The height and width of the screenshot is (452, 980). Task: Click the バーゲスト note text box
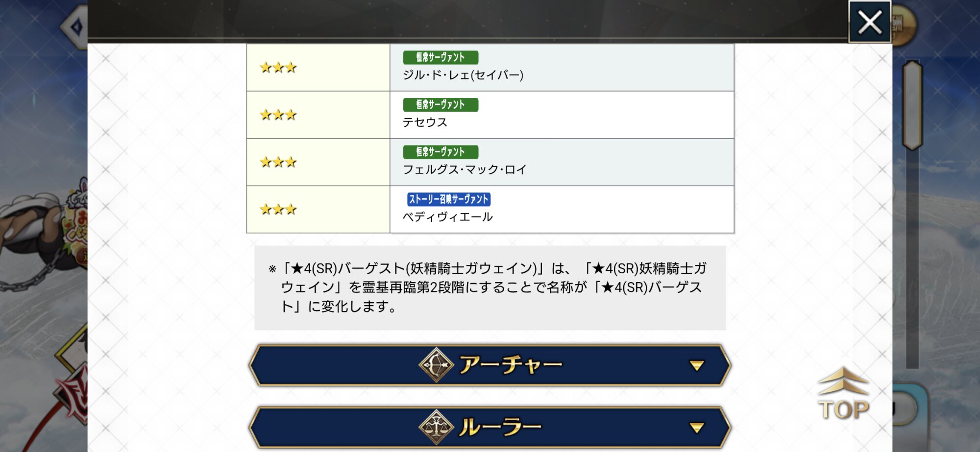click(490, 287)
